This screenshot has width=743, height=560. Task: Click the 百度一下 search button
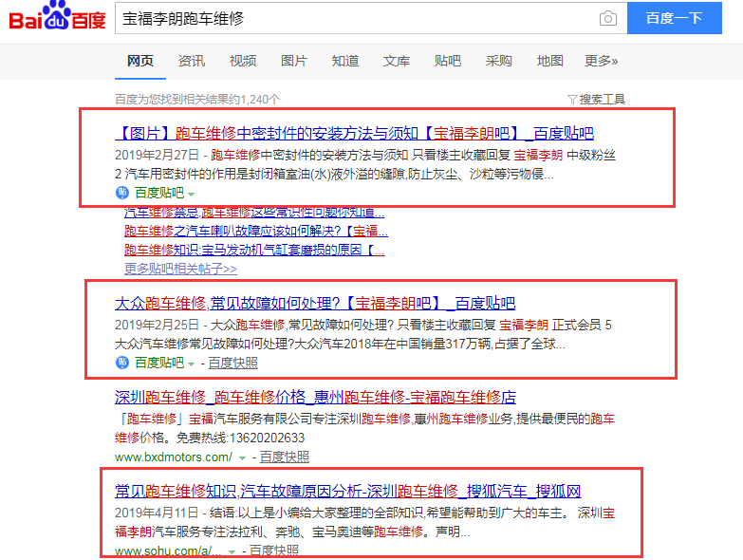(x=675, y=18)
